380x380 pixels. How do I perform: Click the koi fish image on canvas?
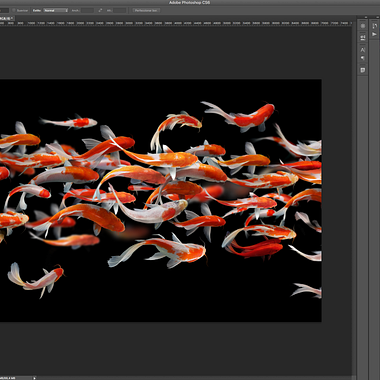point(161,200)
